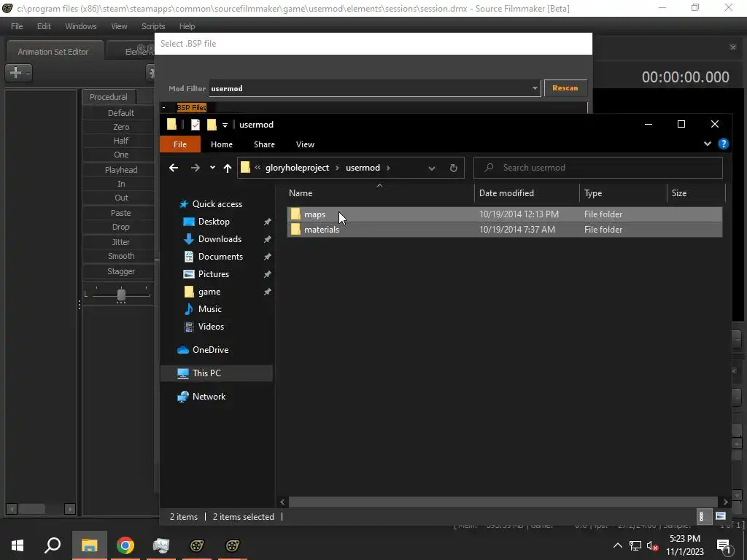
Task: Click the Explorer forward arrow
Action: tap(196, 168)
